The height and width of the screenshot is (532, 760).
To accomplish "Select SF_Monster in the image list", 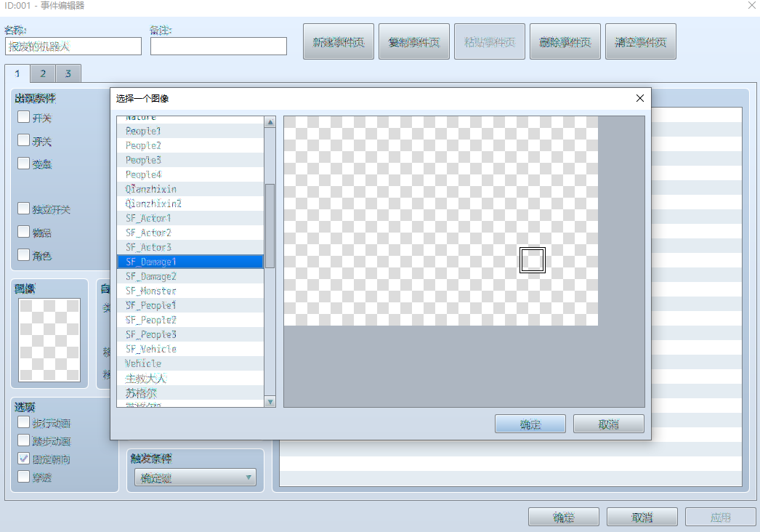I will [x=190, y=291].
